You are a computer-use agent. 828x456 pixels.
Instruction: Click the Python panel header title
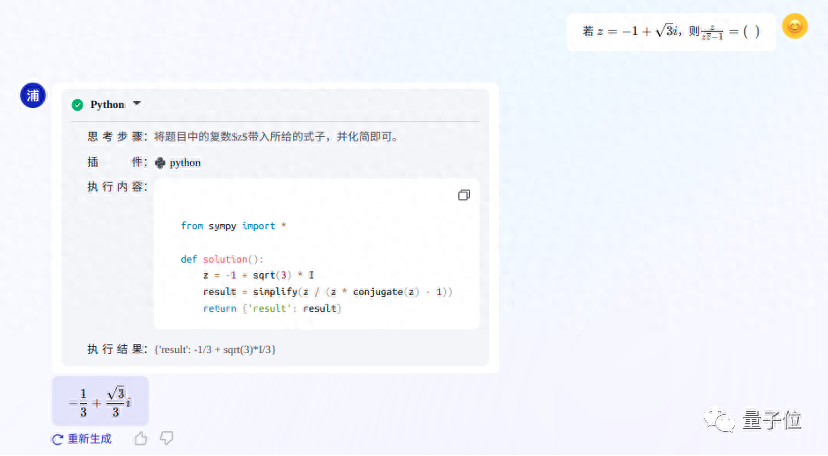coord(107,104)
